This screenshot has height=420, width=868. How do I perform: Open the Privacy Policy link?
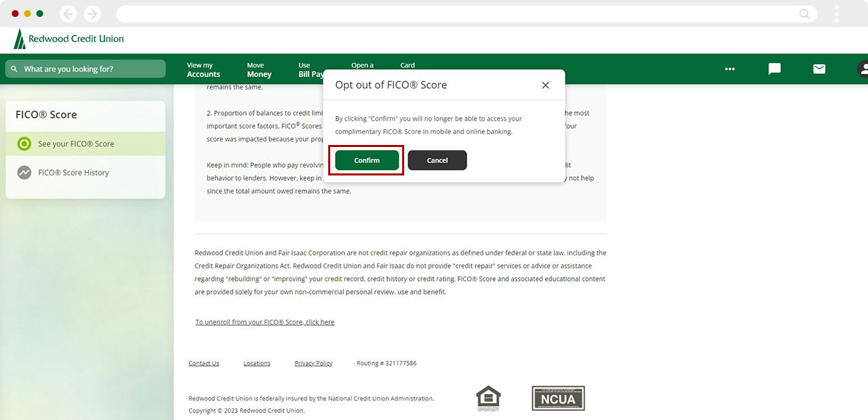pyautogui.click(x=313, y=363)
